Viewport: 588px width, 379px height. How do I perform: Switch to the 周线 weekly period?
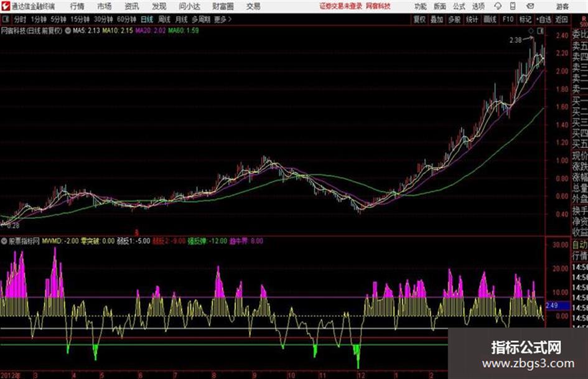coord(164,19)
